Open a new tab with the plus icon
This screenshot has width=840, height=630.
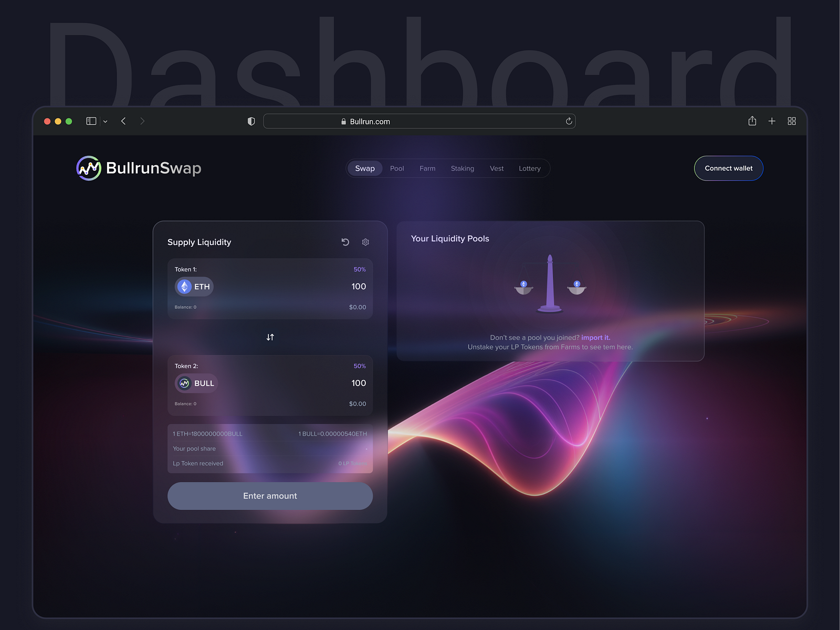[x=772, y=121]
